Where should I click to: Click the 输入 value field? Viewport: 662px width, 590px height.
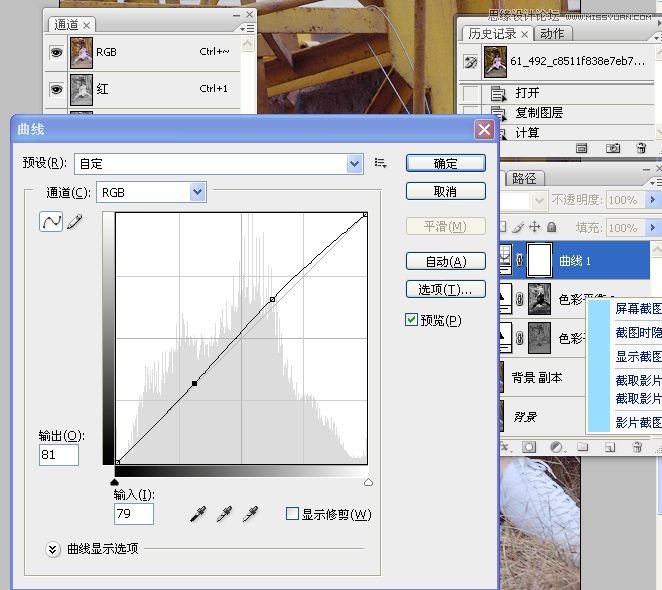pos(133,514)
